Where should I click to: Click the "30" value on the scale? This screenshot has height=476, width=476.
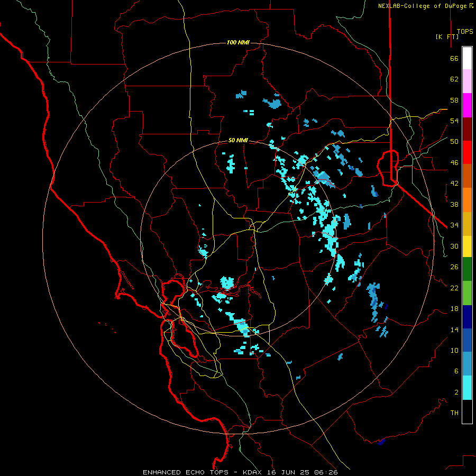(454, 246)
